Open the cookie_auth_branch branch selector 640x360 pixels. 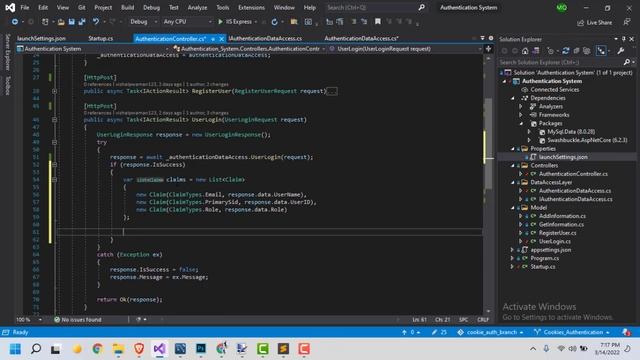point(490,332)
